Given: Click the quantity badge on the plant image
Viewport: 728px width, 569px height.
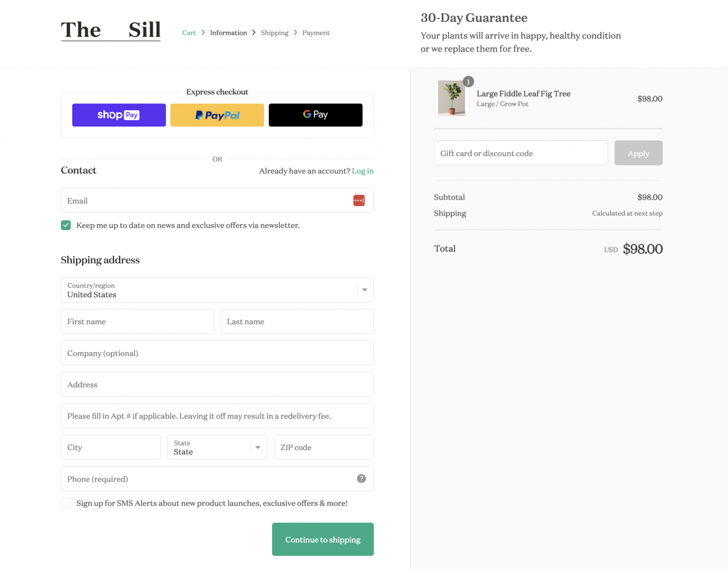Looking at the screenshot, I should tap(468, 82).
